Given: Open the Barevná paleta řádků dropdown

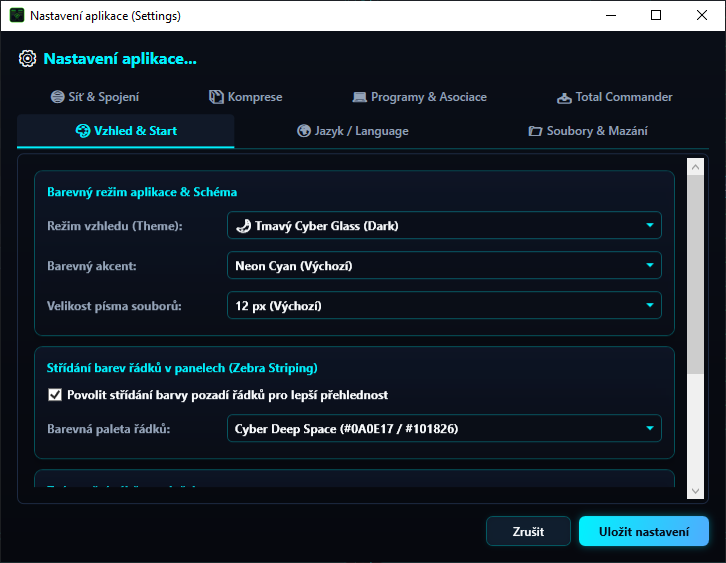Looking at the screenshot, I should coord(444,428).
